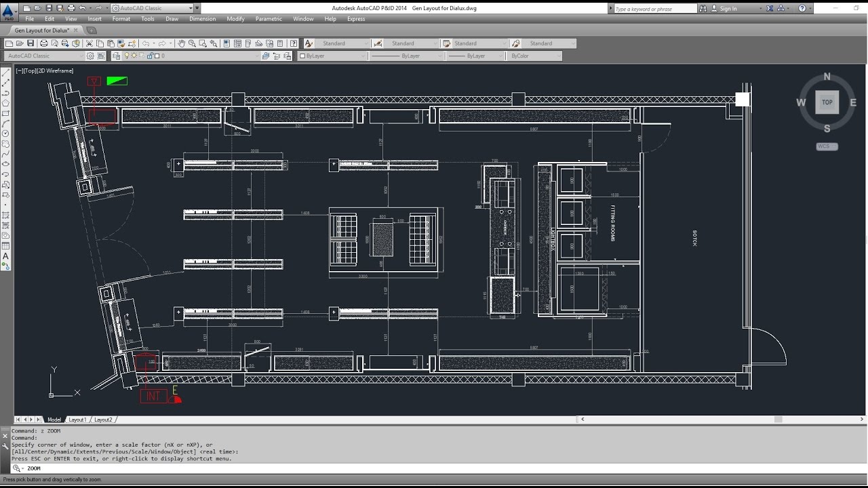Select the Arc draw tool
868x488 pixels.
point(6,123)
